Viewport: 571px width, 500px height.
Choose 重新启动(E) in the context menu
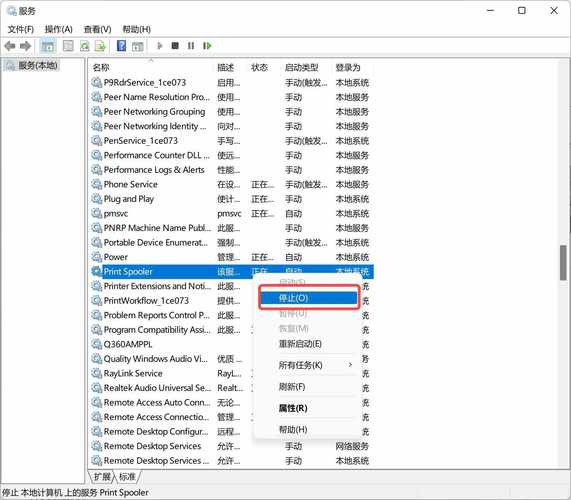click(300, 344)
